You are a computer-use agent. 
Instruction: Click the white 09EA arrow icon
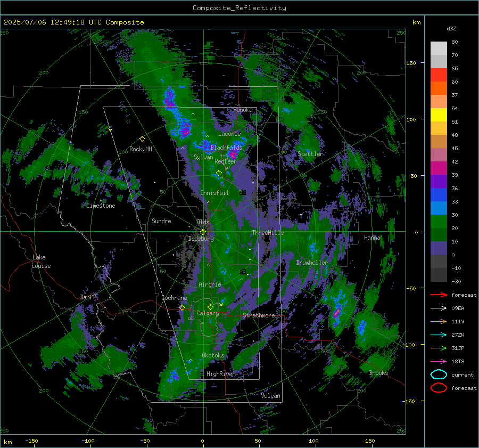[439, 308]
